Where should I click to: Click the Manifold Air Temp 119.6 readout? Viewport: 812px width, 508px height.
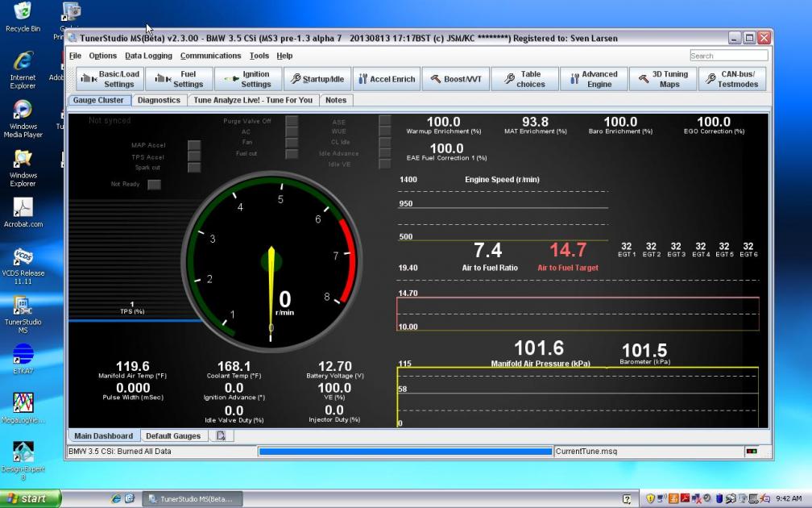coord(133,369)
